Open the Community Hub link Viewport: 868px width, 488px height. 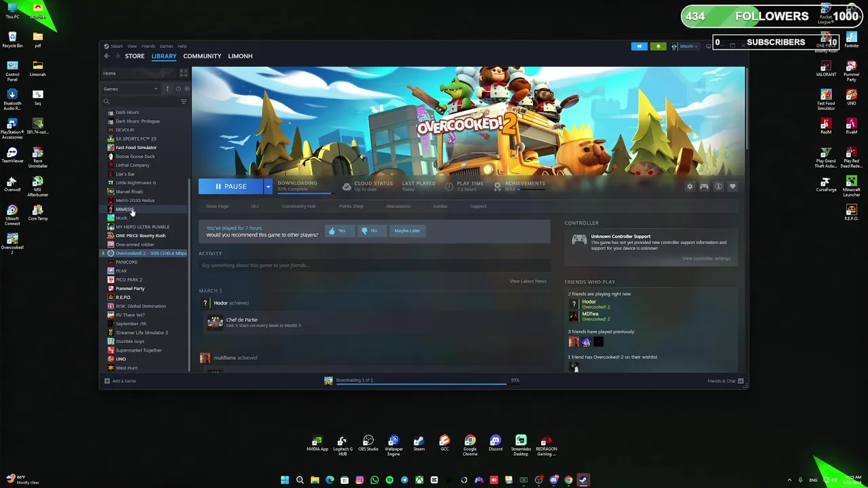pos(299,206)
